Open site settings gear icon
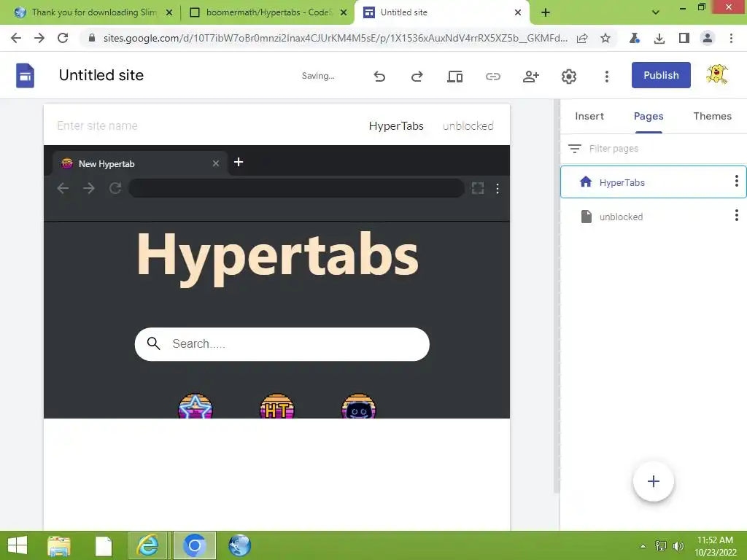 coord(568,76)
